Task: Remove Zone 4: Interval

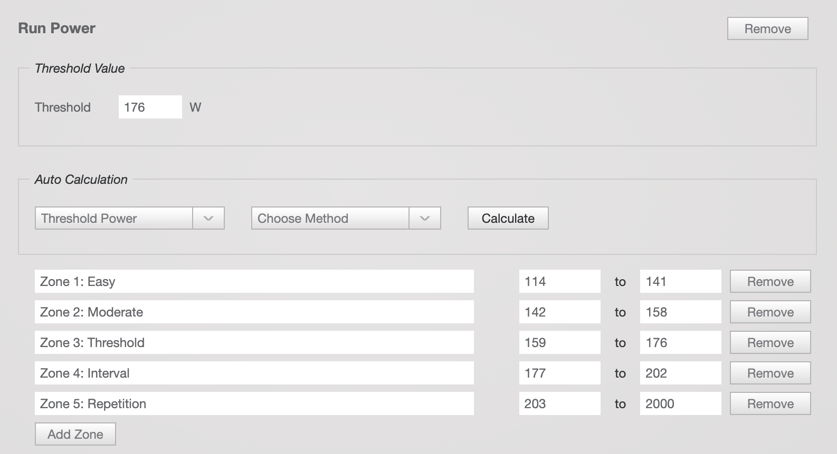Action: click(x=770, y=373)
